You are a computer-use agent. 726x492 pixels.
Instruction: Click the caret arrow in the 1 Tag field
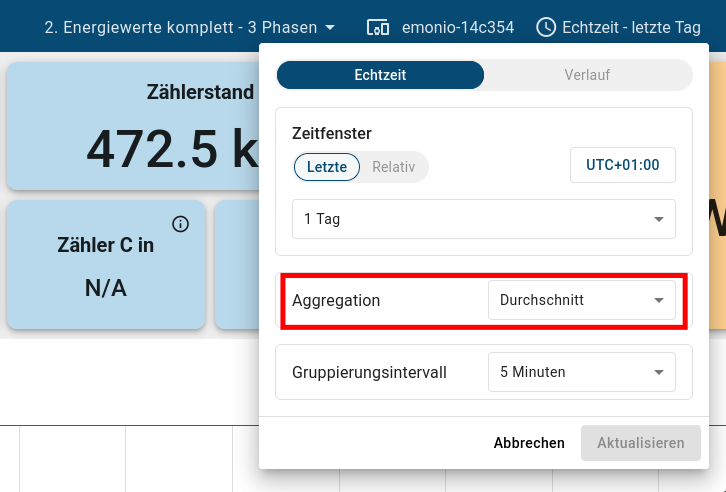pos(659,219)
